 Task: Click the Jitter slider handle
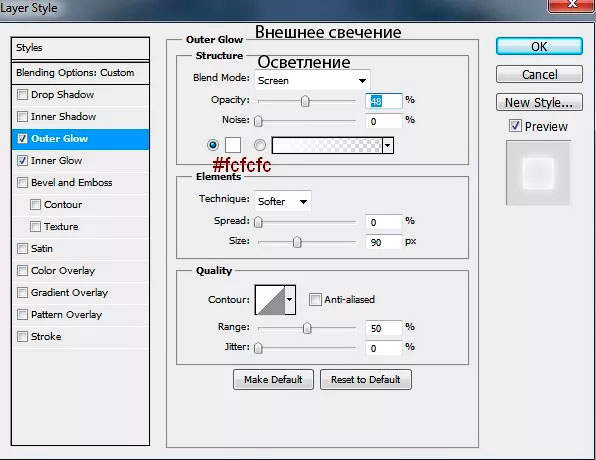[x=258, y=348]
